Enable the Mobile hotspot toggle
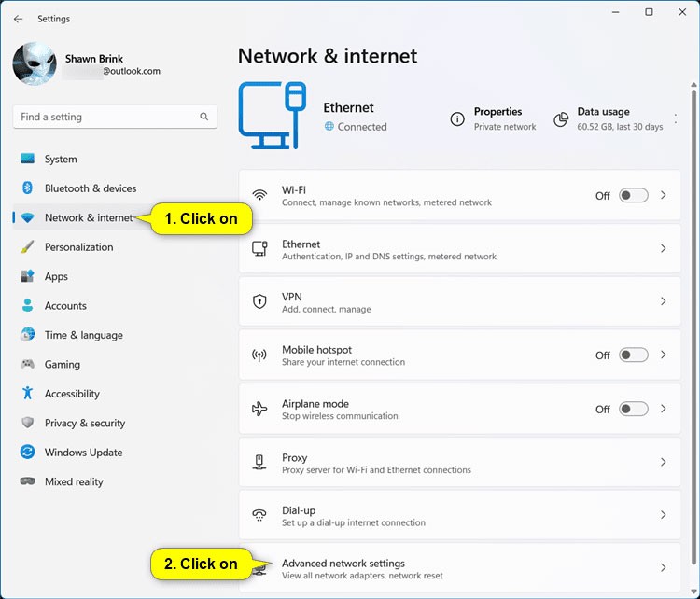 click(633, 355)
